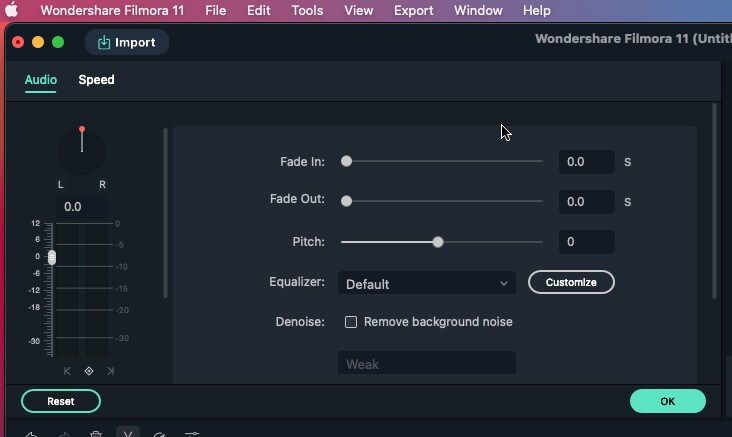The width and height of the screenshot is (732, 437).
Task: Open the Apple menu
Action: pos(11,10)
